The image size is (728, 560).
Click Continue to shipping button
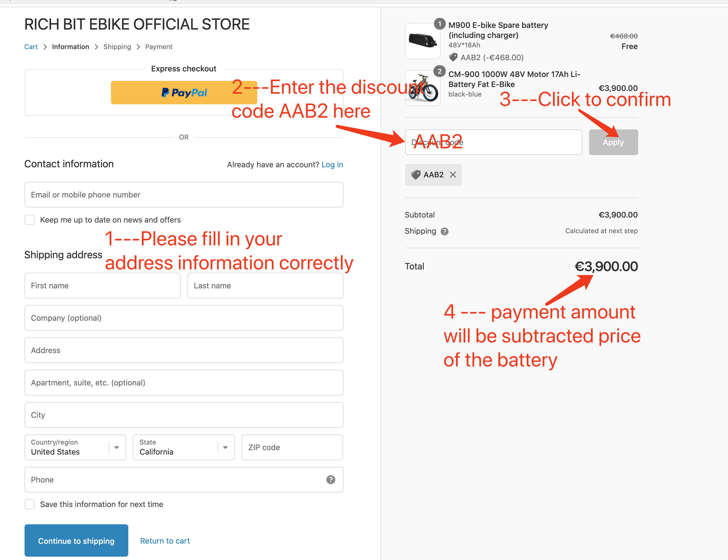tap(76, 540)
